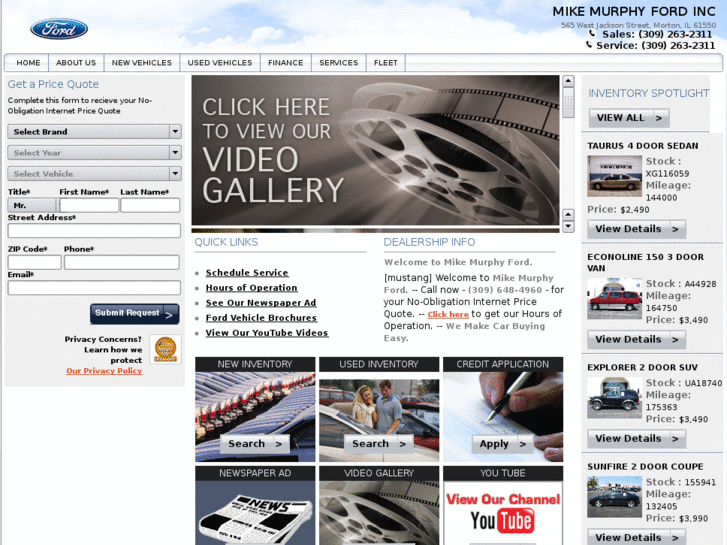Click the Last Name input field

(150, 205)
